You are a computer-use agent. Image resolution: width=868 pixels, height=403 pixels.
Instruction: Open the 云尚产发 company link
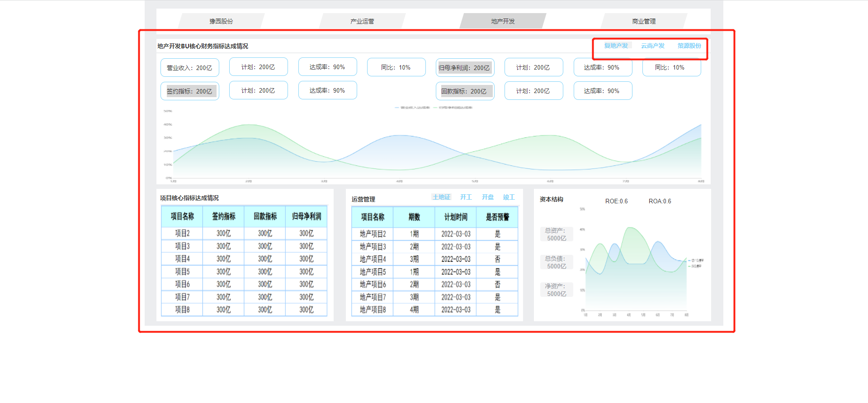tap(653, 46)
